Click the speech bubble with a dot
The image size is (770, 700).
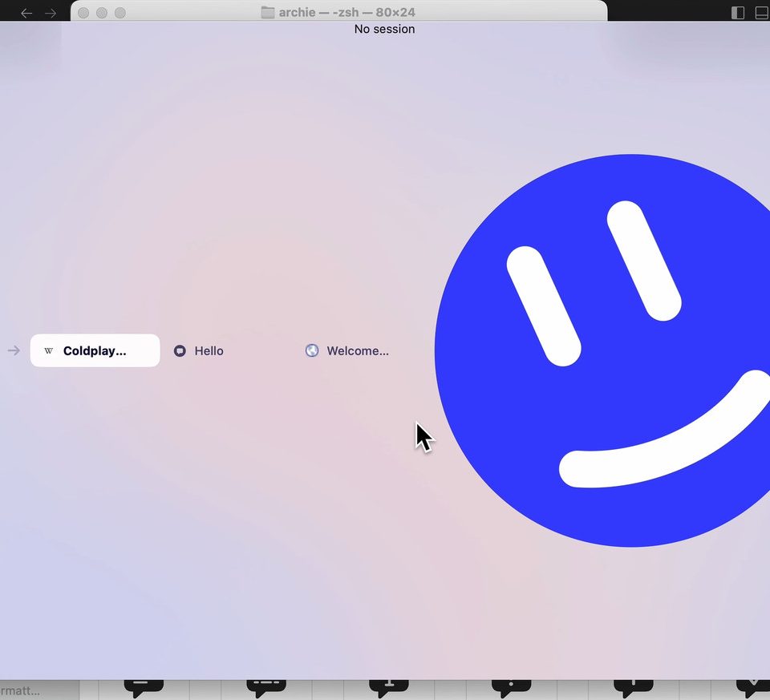511,686
